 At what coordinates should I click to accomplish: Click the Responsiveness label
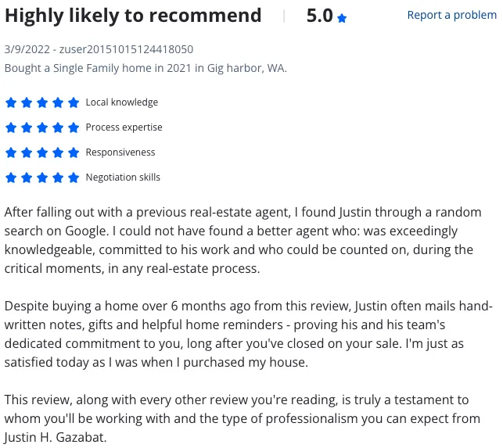point(120,152)
